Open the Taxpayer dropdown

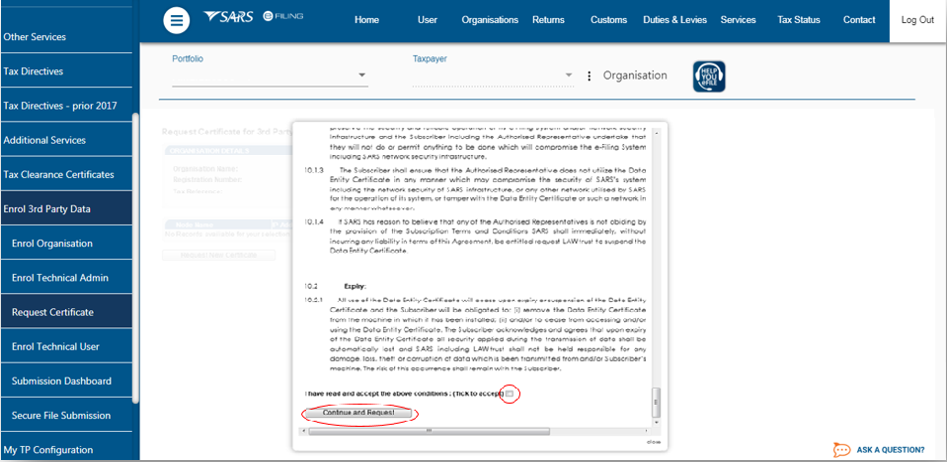tap(493, 75)
